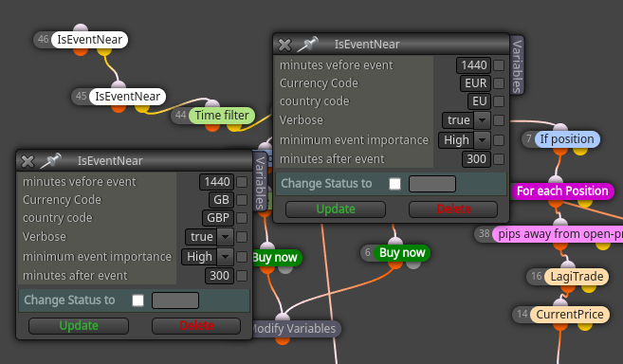Enable Change Status checkbox in GB panel
Image resolution: width=623 pixels, height=364 pixels.
137,300
